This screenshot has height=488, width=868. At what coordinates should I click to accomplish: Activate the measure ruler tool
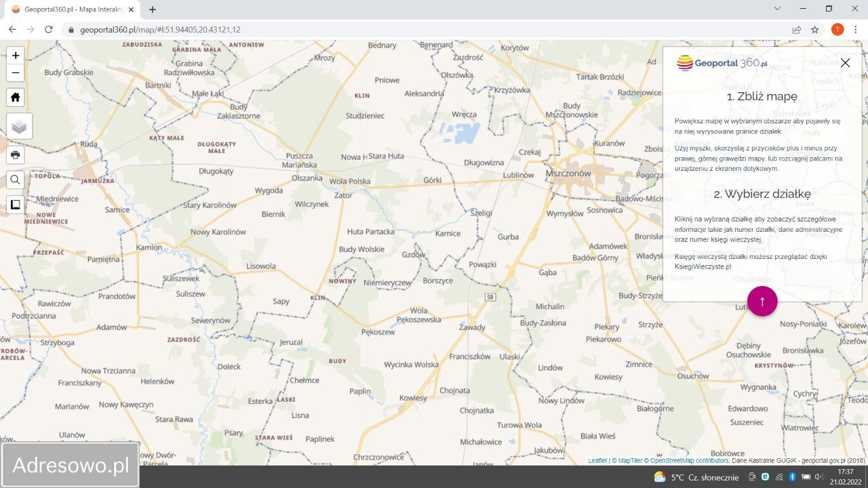(16, 204)
